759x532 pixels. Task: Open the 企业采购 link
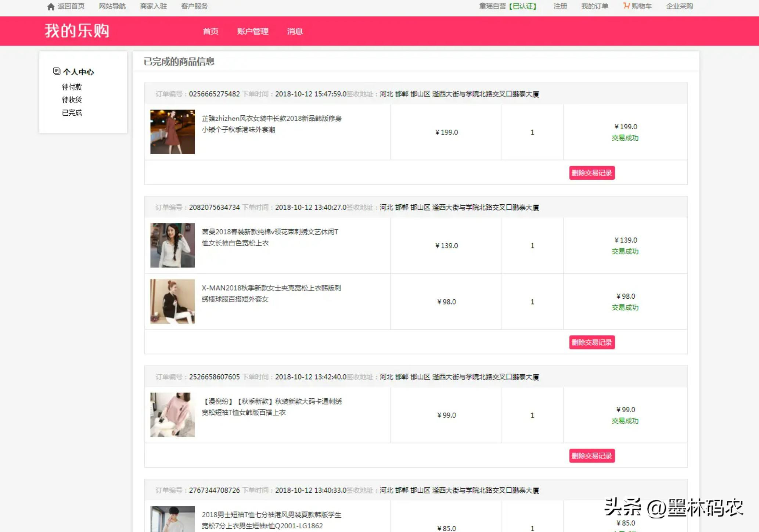tap(679, 6)
